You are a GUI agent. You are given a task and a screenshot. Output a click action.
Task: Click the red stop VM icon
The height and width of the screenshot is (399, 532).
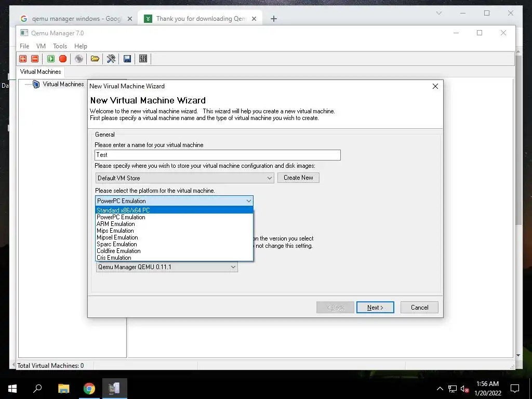[x=63, y=59]
